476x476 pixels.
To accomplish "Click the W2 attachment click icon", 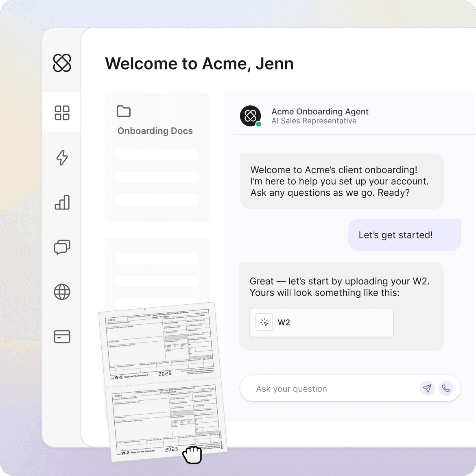I will click(x=264, y=322).
